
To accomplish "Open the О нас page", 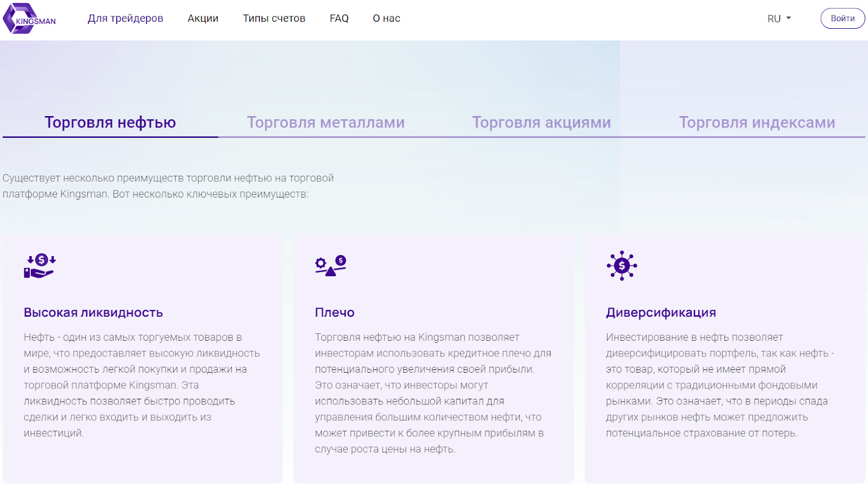I will point(386,18).
